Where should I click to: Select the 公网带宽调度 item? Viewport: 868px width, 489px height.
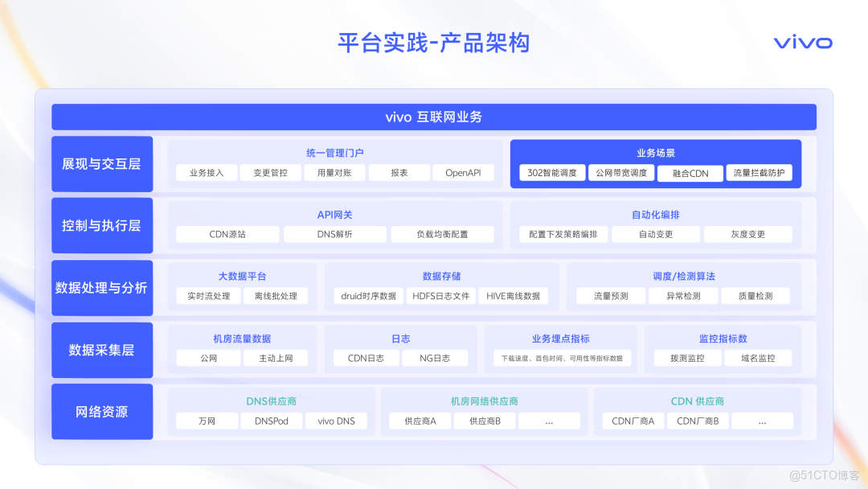621,172
